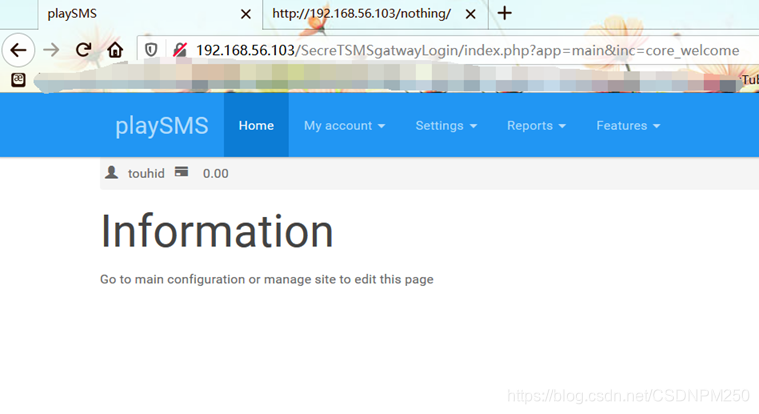
Task: Close the 192.168.56.103/nothing tab
Action: pyautogui.click(x=470, y=14)
